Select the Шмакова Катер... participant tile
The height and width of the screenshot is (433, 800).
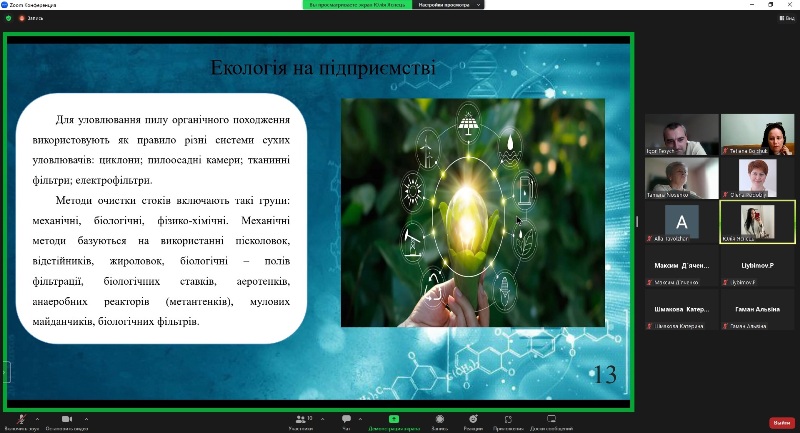click(x=682, y=309)
